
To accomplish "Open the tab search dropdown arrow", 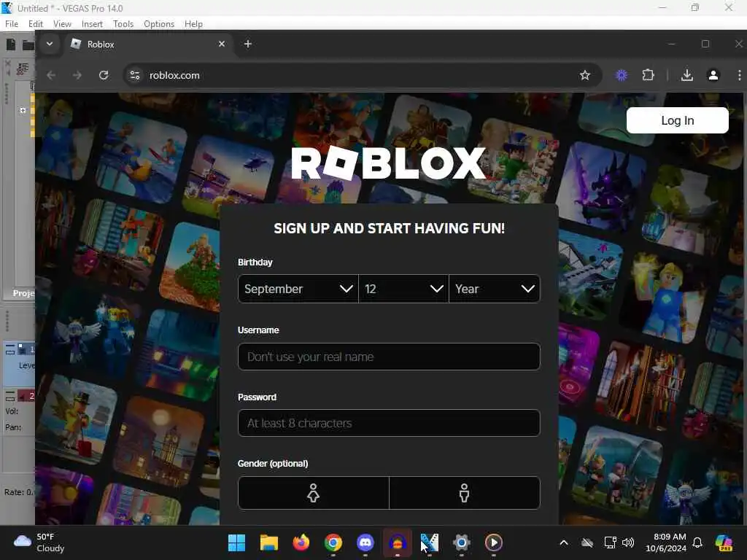I will pos(50,44).
